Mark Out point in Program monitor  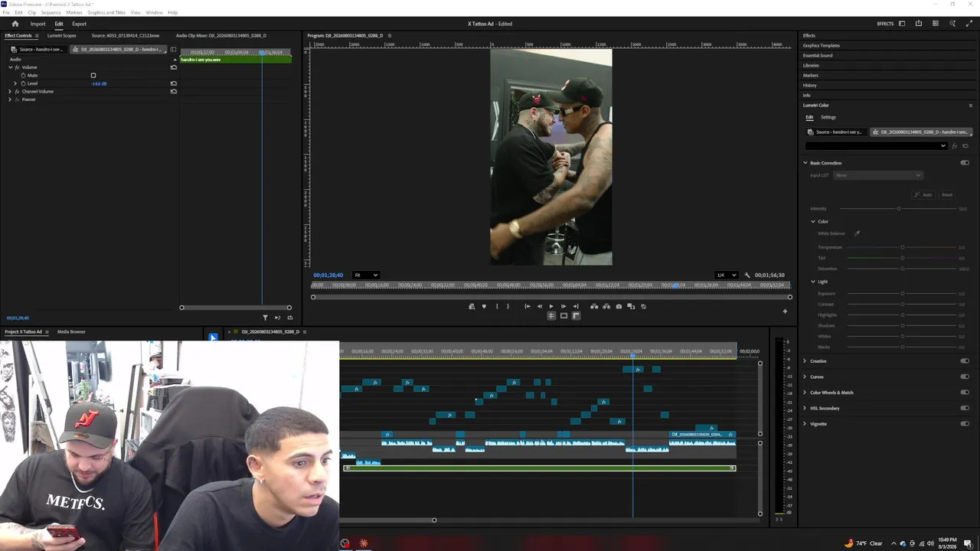(x=508, y=306)
